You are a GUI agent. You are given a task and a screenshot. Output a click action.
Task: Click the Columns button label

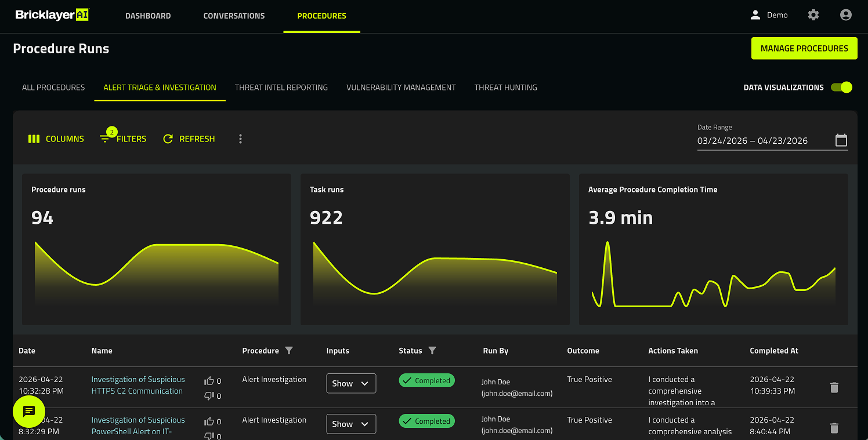pos(65,139)
